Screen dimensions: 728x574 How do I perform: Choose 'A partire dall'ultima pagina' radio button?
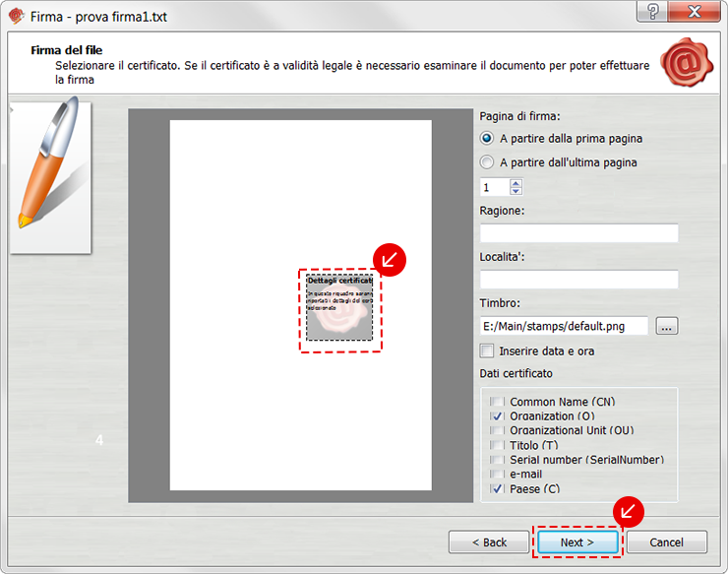click(x=487, y=162)
